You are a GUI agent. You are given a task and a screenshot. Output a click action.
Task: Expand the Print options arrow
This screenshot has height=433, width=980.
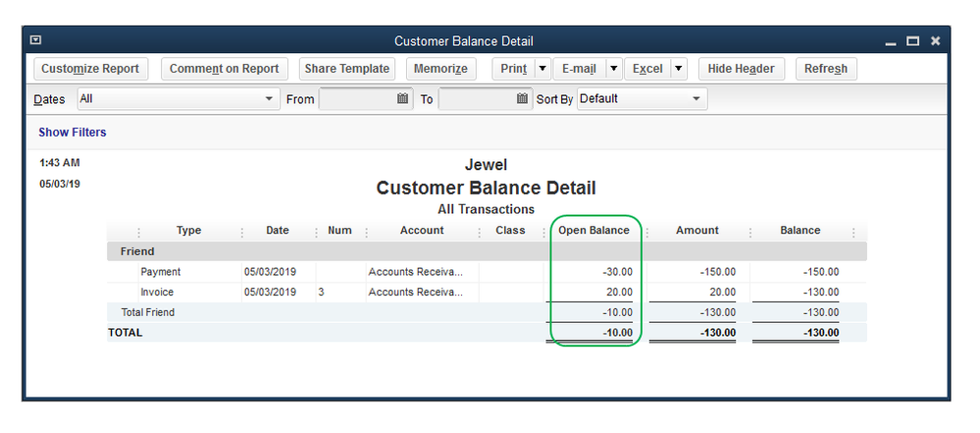point(542,69)
